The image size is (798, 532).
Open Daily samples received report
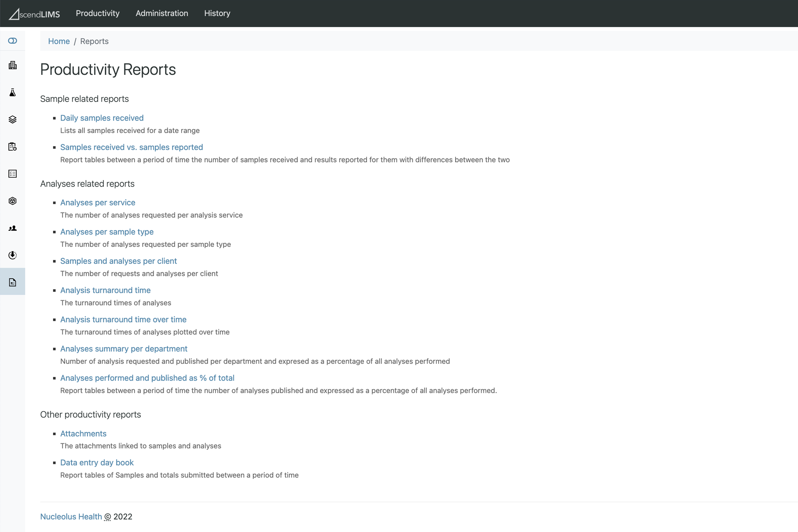(x=102, y=118)
